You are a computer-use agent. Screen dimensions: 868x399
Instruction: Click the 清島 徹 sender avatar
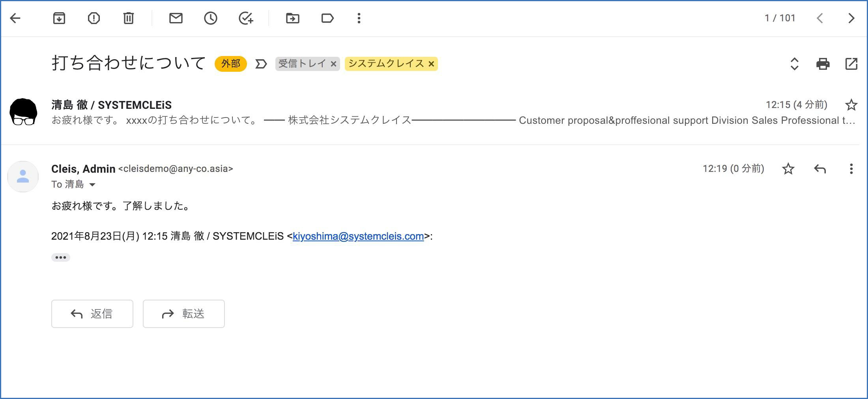[23, 112]
